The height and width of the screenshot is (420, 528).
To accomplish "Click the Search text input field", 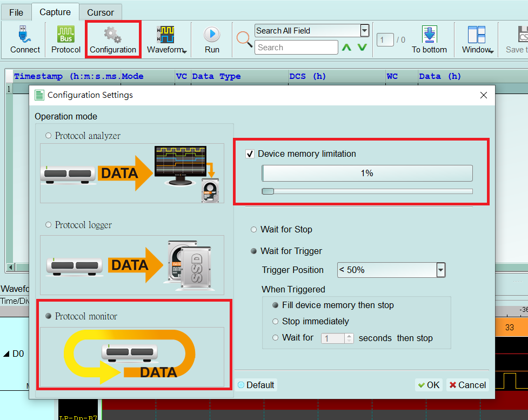I will 296,48.
